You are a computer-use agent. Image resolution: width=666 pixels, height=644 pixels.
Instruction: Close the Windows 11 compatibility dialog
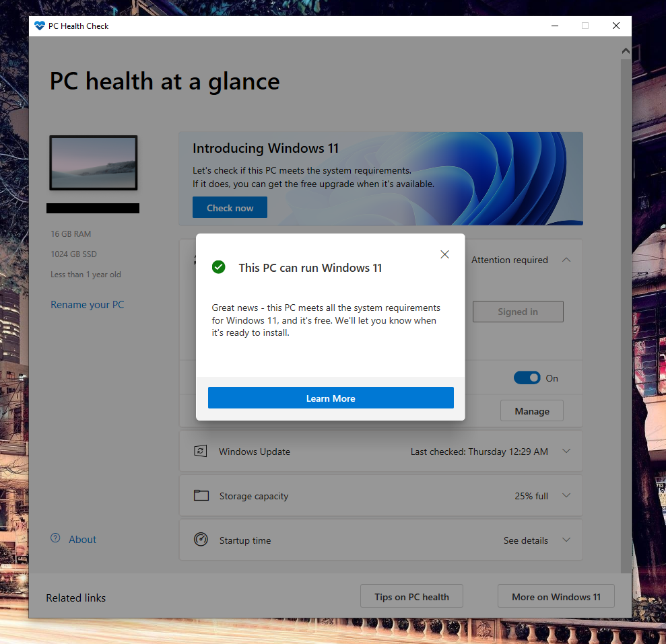click(x=444, y=254)
